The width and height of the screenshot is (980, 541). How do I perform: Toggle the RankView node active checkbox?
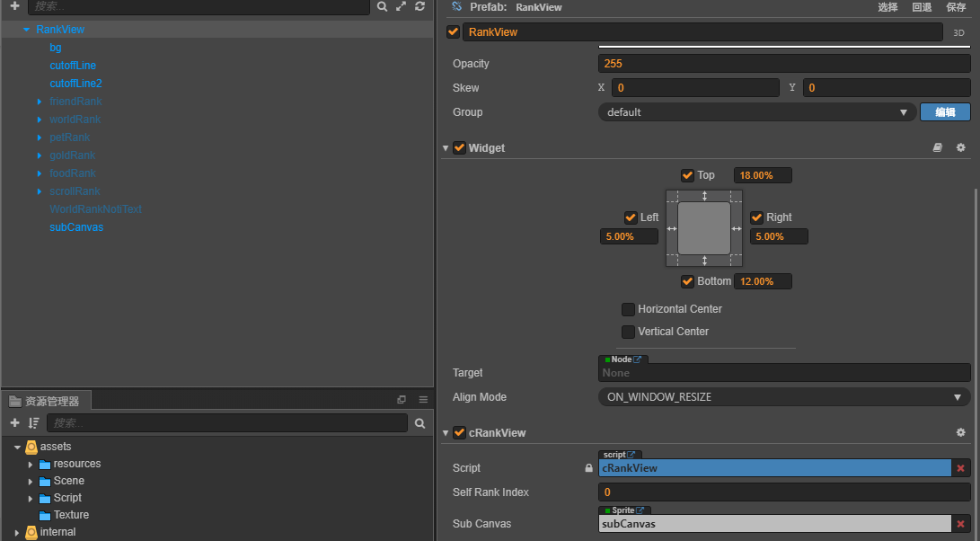(453, 31)
